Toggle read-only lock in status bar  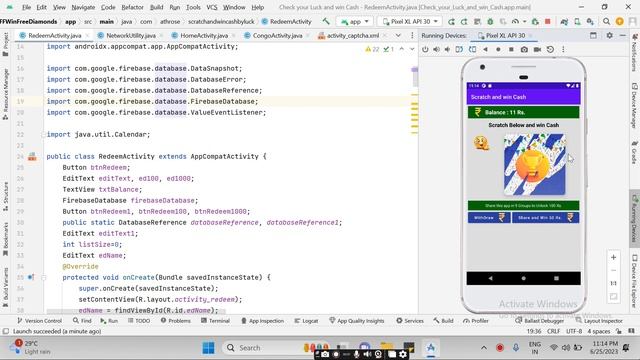tap(619, 331)
